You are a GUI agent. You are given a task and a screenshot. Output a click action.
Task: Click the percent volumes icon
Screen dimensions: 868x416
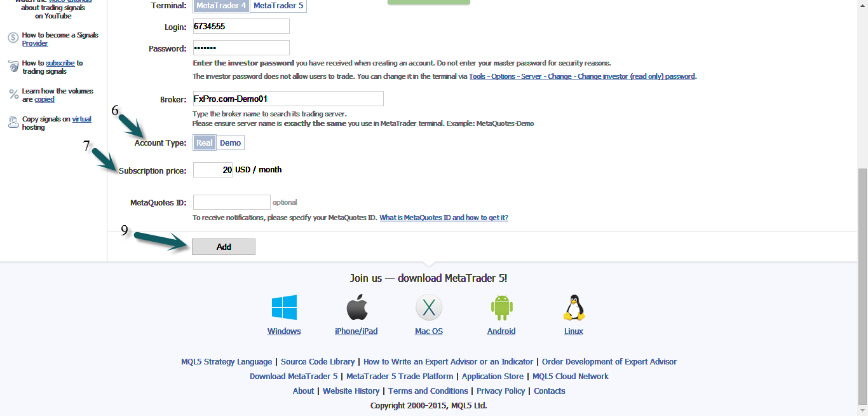click(x=13, y=94)
